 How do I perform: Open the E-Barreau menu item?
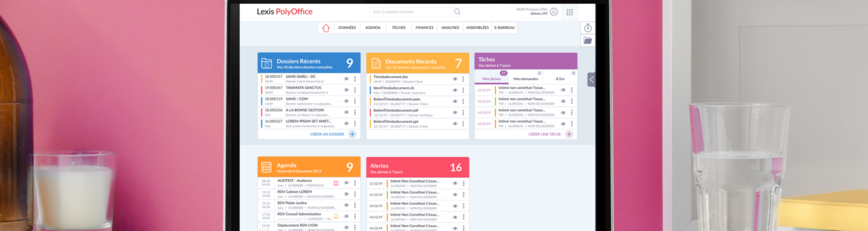[x=505, y=28]
